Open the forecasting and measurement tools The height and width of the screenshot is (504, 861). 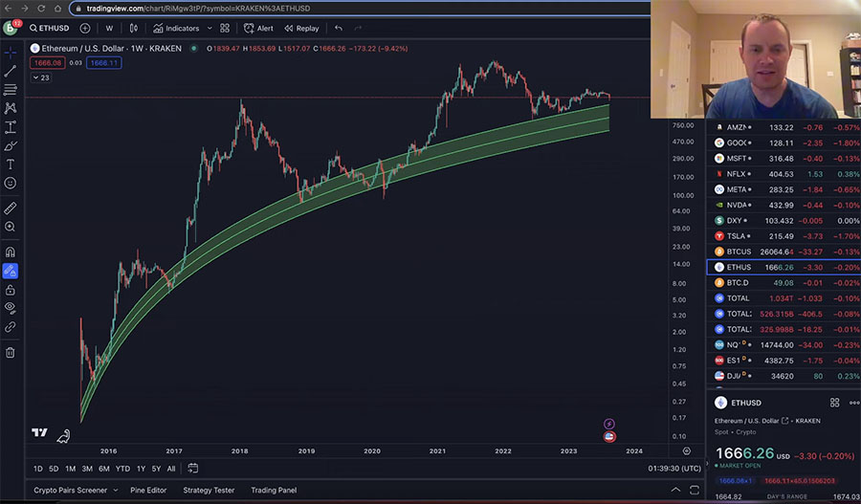point(11,127)
